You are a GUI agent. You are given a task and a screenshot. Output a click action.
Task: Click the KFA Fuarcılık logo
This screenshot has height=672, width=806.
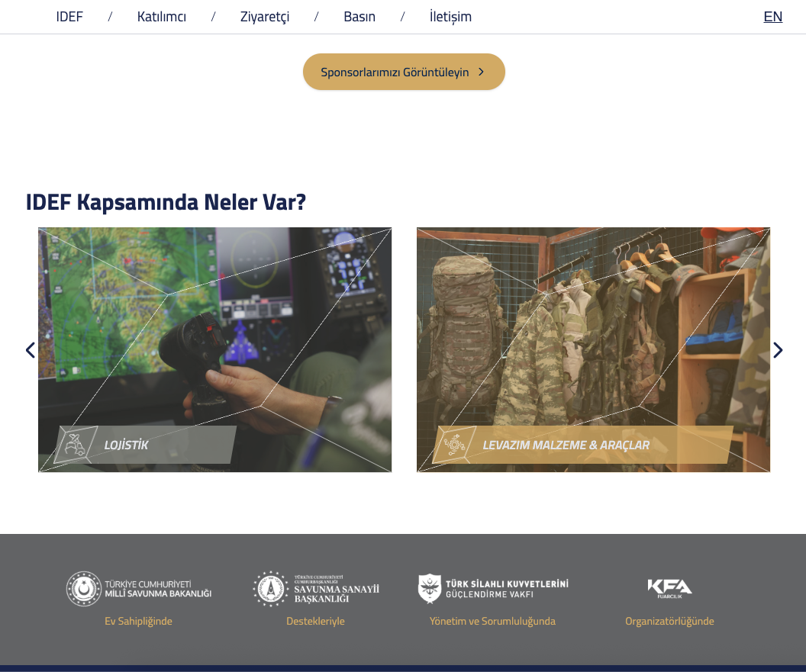coord(669,589)
